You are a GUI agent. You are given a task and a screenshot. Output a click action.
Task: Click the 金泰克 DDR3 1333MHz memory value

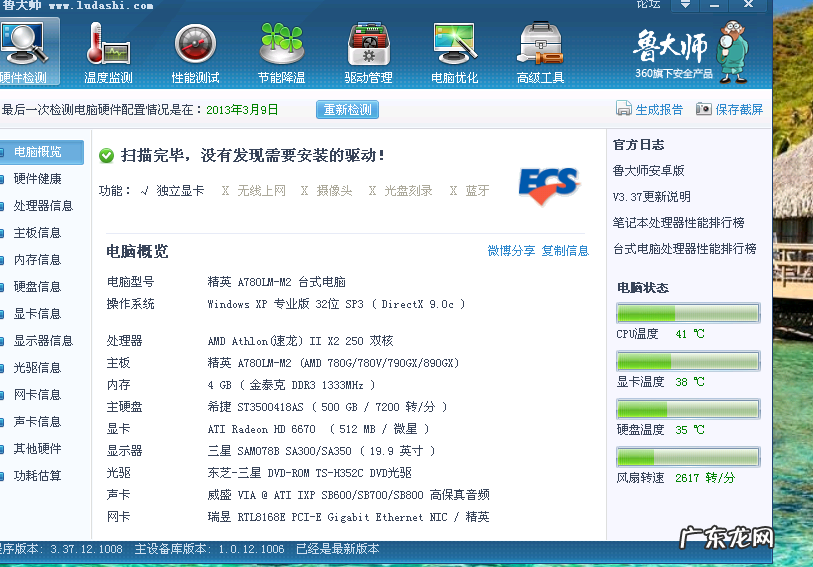[291, 385]
